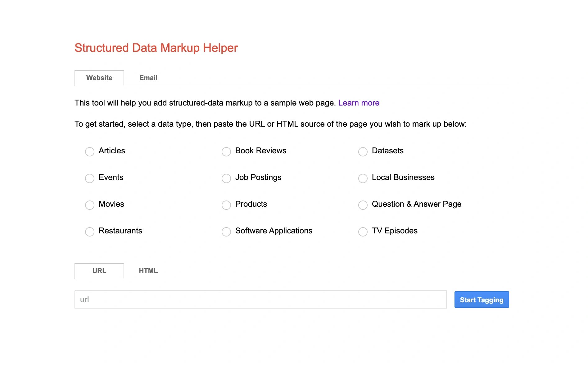Click the Structured Data Markup Helper title
Viewport: 588px width, 365px height.
[x=156, y=48]
